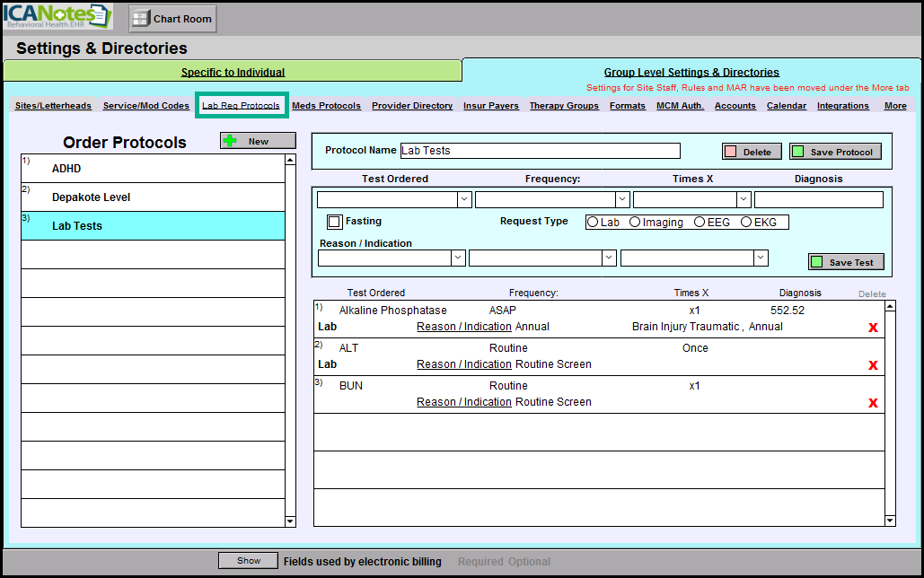Image resolution: width=924 pixels, height=578 pixels.
Task: Delete the BUN test row red X
Action: (872, 403)
